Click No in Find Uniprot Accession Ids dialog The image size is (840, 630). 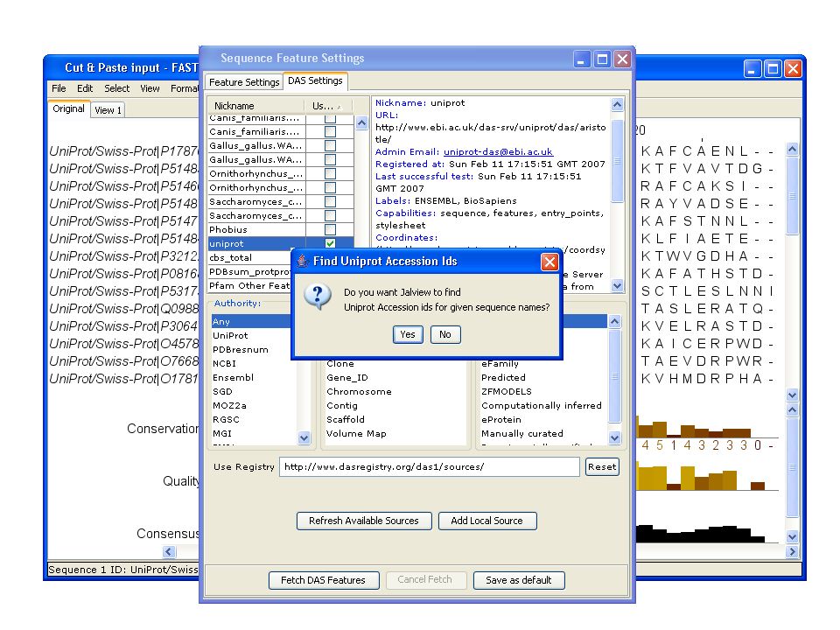[x=445, y=334]
